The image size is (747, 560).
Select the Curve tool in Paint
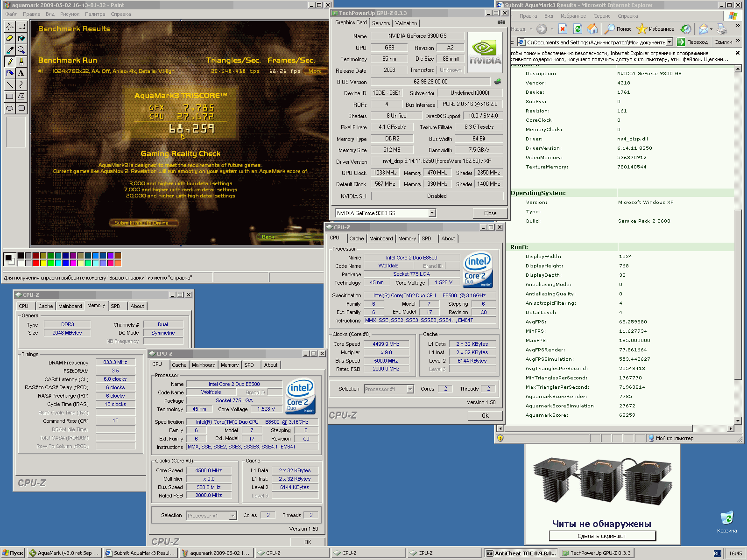click(x=21, y=85)
